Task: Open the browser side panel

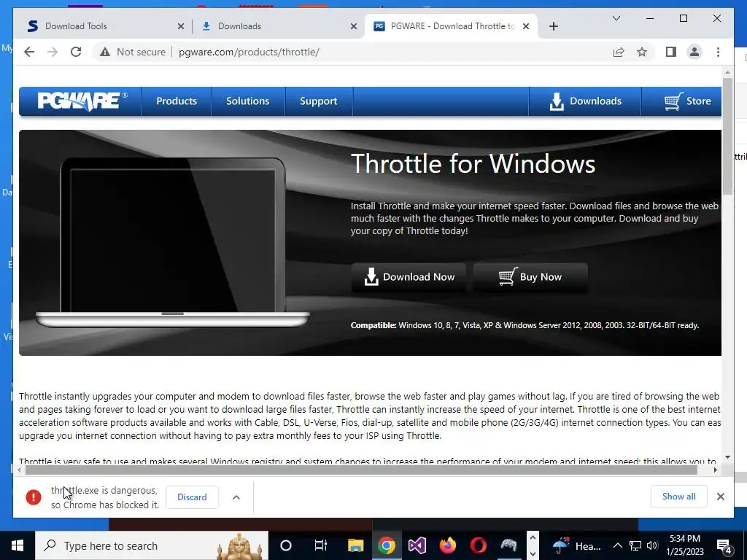Action: pyautogui.click(x=671, y=52)
